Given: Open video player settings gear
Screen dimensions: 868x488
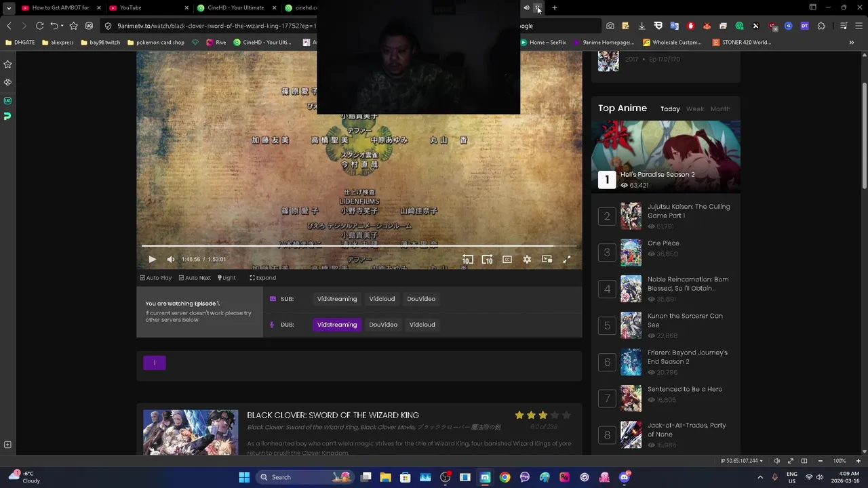Looking at the screenshot, I should [527, 259].
